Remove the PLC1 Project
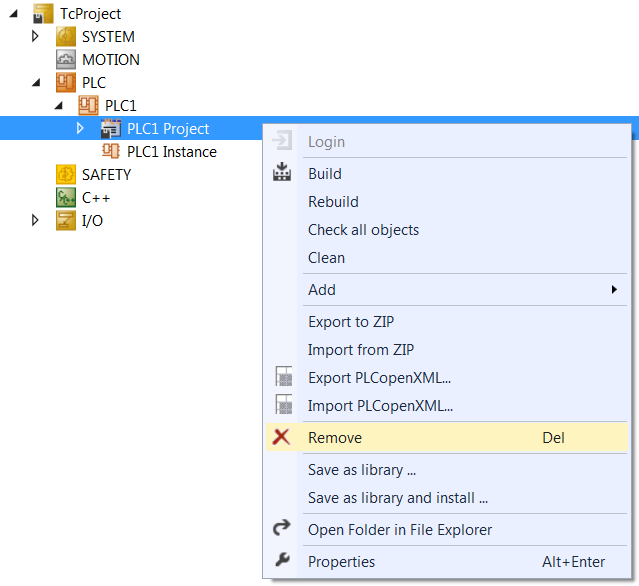 click(447, 438)
